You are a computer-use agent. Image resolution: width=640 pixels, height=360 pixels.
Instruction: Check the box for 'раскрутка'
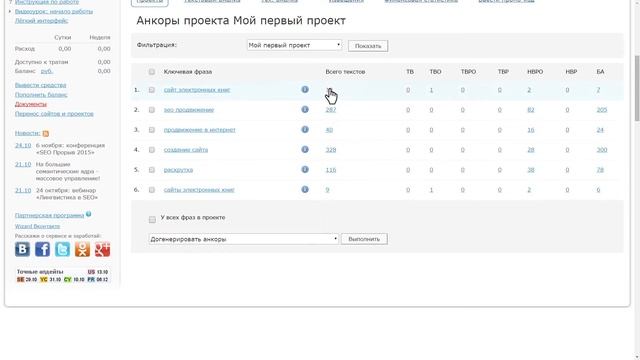152,170
